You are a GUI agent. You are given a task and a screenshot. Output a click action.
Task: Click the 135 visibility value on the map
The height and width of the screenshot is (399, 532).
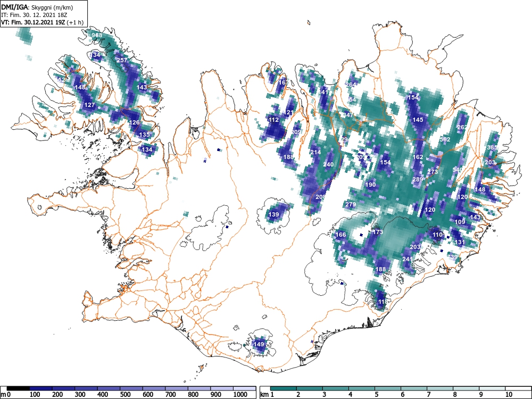pyautogui.click(x=144, y=135)
